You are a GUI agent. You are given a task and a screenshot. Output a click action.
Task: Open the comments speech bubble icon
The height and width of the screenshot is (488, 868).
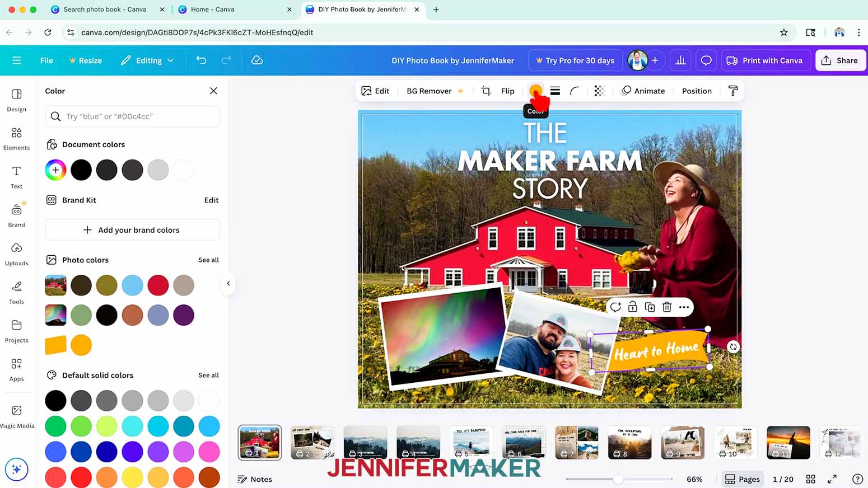(706, 60)
